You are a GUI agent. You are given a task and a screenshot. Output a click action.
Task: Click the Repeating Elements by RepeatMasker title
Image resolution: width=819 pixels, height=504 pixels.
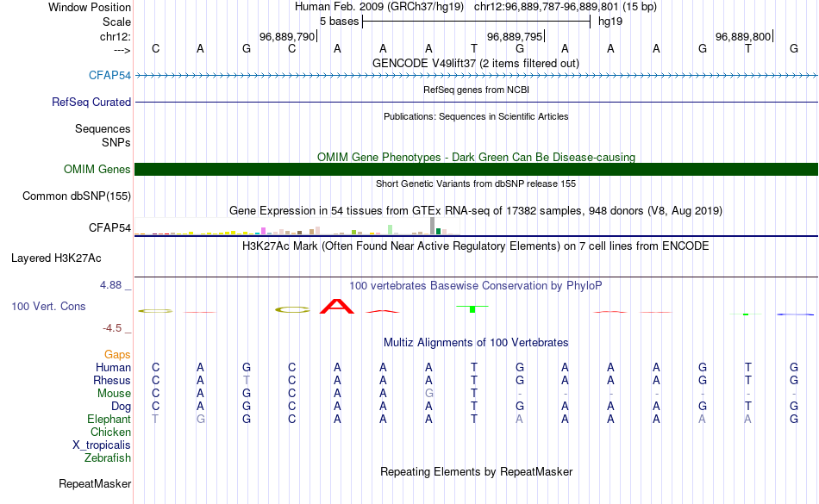coord(477,471)
